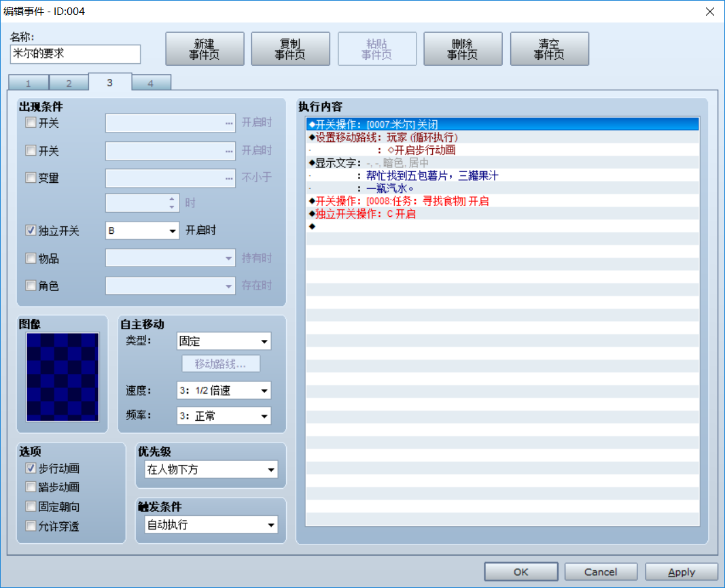The height and width of the screenshot is (588, 725).
Task: Click the 清空事件页 button
Action: coord(549,49)
